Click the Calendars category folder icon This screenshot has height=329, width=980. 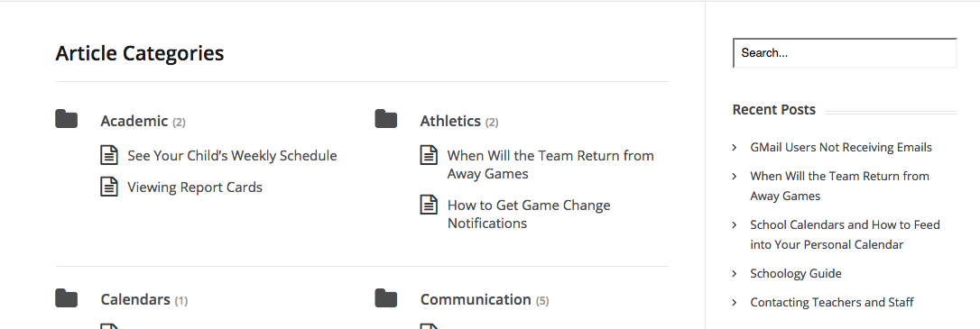[x=66, y=297]
